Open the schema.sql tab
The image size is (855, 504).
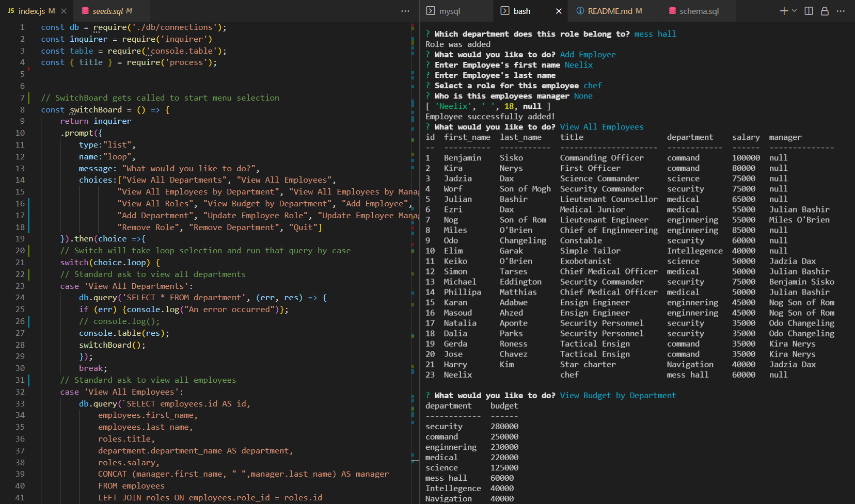click(x=698, y=11)
